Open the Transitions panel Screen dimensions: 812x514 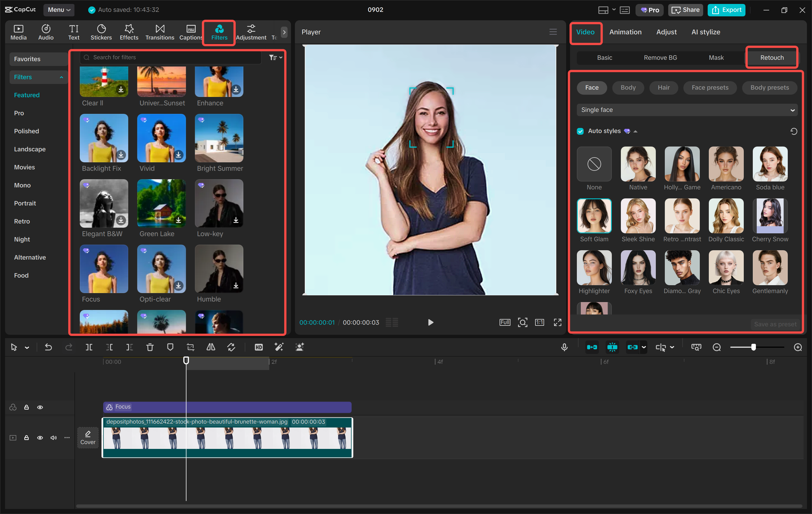160,32
